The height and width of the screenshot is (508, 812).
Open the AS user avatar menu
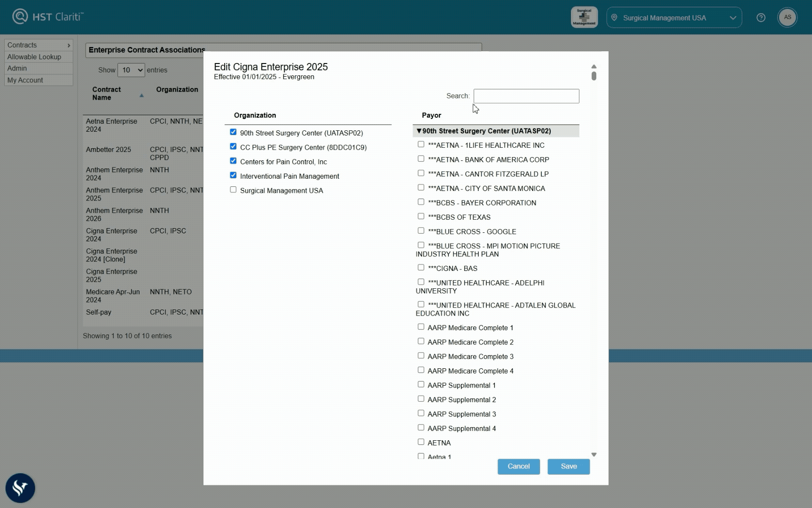tap(787, 17)
